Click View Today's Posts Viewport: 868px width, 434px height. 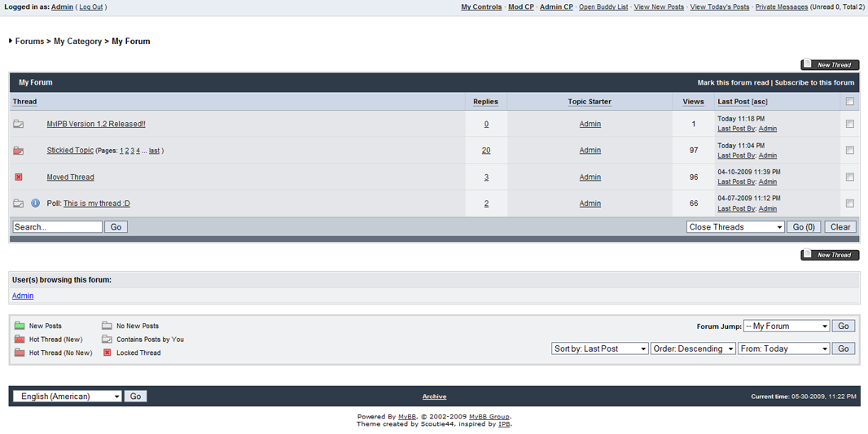(720, 7)
